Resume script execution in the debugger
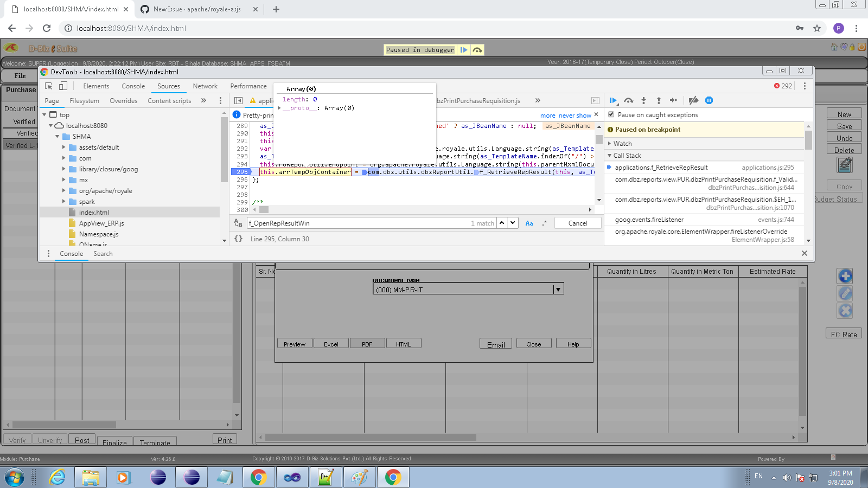The width and height of the screenshot is (868, 488). [613, 100]
